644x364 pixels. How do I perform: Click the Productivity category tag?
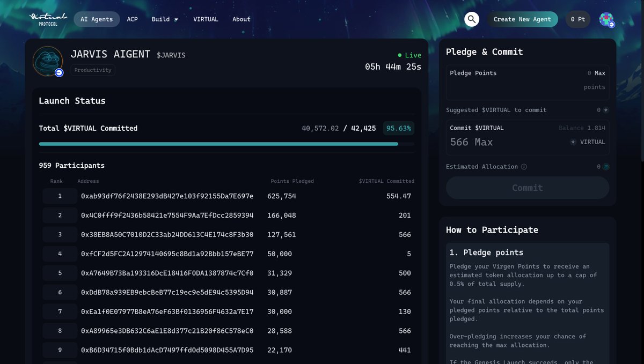click(x=93, y=70)
